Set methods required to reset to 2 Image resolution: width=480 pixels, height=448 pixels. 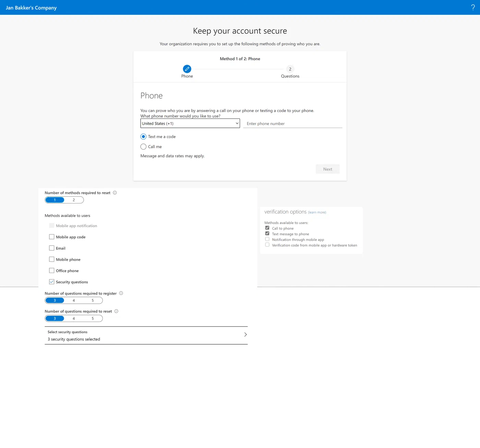74,200
